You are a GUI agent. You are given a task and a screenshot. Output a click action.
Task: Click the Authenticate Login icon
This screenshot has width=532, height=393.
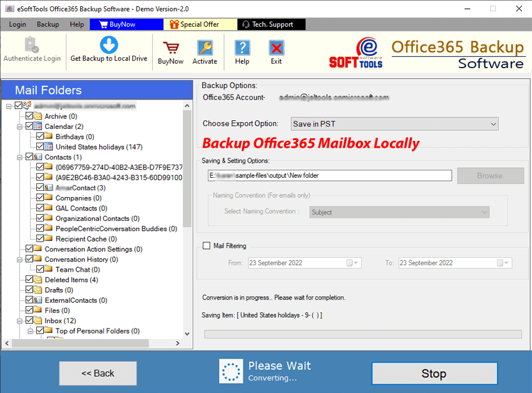click(32, 45)
